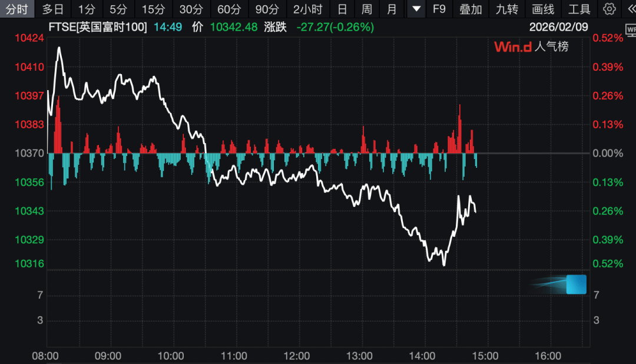Open the 60分 timeframe option

coord(230,9)
